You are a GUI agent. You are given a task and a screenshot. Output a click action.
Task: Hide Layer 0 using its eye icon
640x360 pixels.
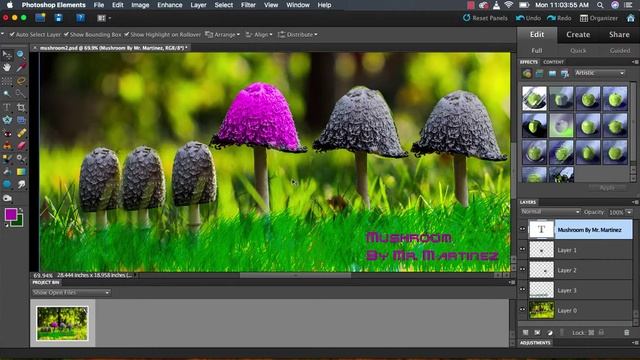(522, 309)
